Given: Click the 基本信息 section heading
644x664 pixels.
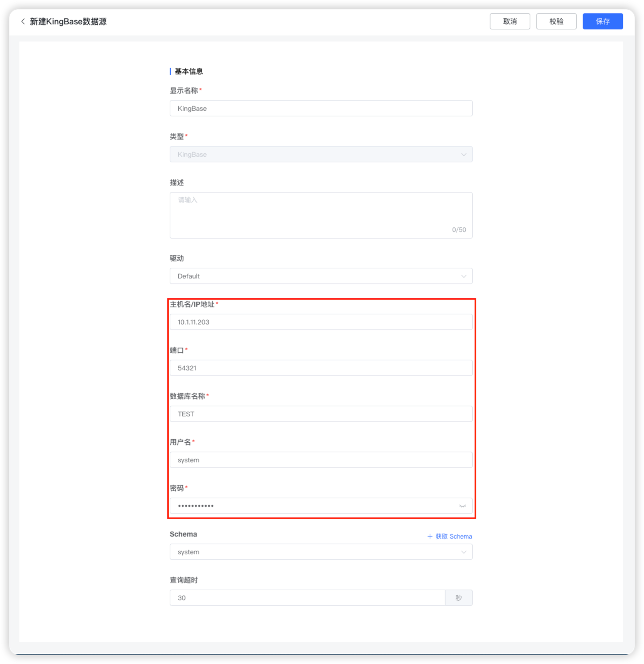Looking at the screenshot, I should coord(189,71).
